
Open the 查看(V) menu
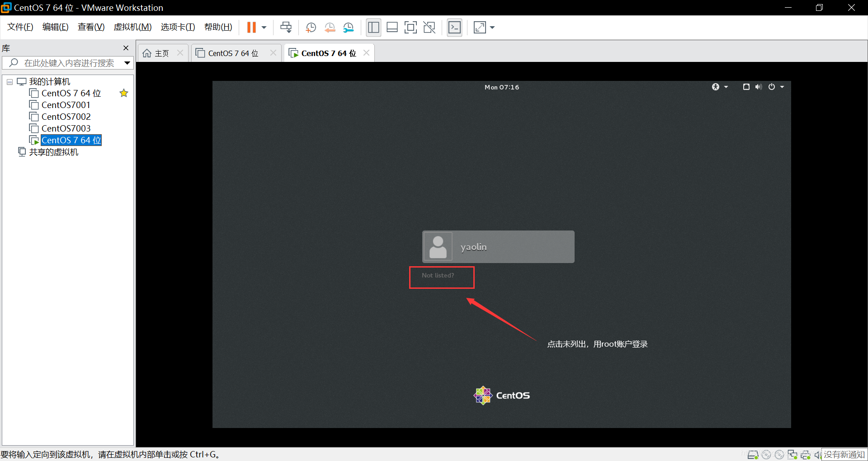click(91, 27)
